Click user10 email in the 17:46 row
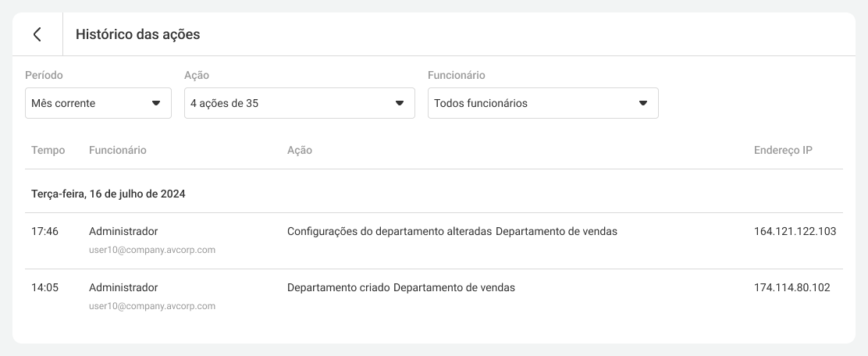This screenshot has height=356, width=868. coord(152,250)
